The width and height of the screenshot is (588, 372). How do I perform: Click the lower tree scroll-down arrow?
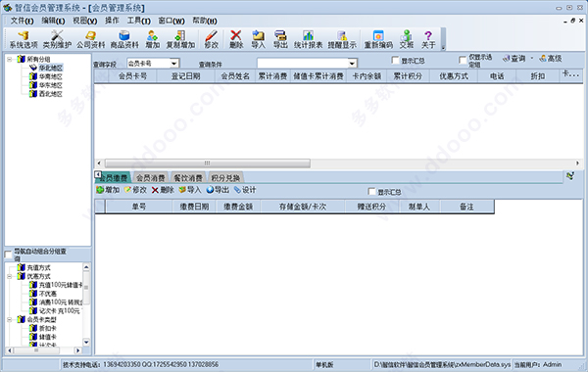point(86,342)
